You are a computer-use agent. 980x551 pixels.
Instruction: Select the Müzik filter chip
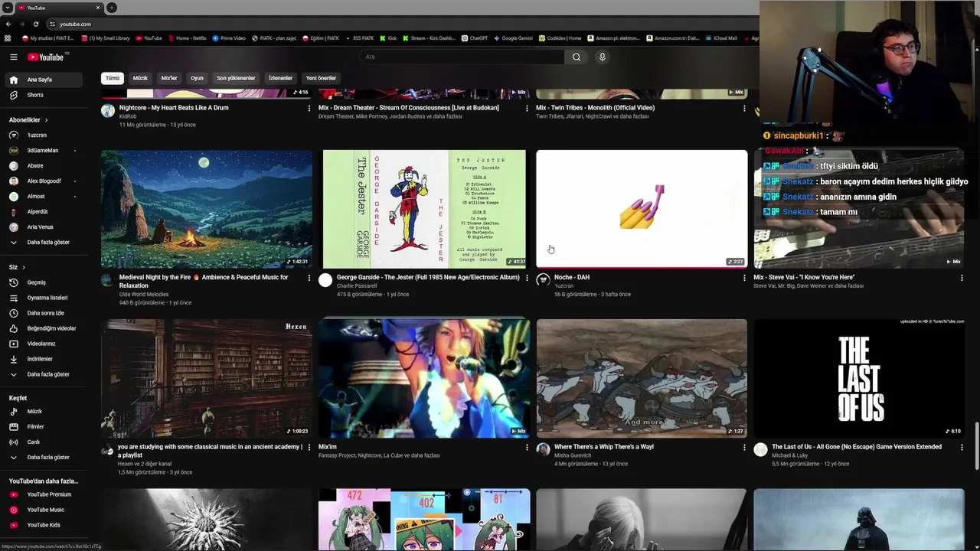pos(140,78)
